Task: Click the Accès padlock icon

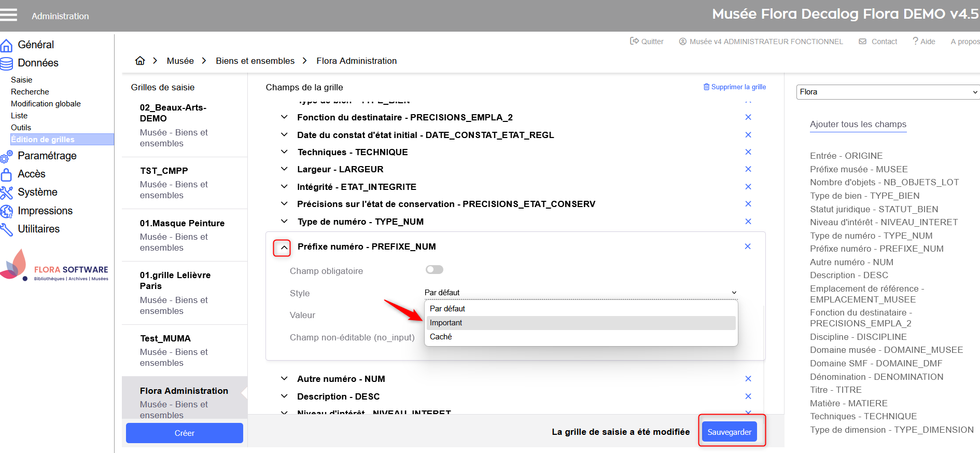Action: [7, 174]
